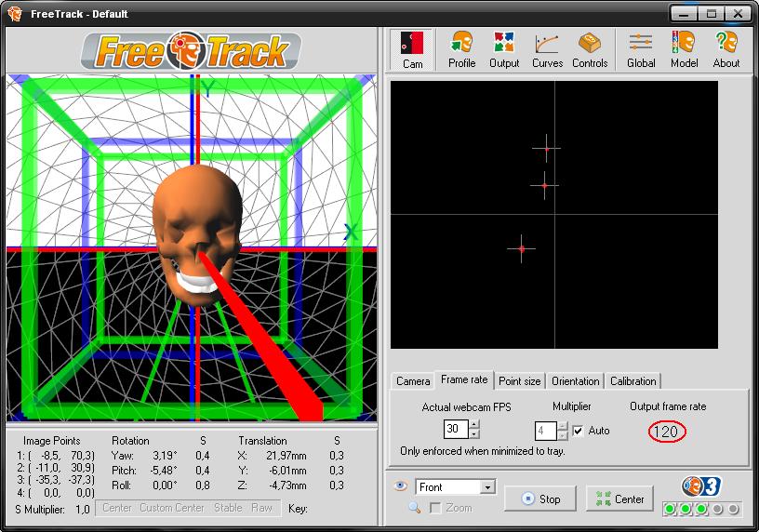Viewport: 759px width, 532px height.
Task: Click the FreeTrack title bar icon
Action: tap(15, 13)
